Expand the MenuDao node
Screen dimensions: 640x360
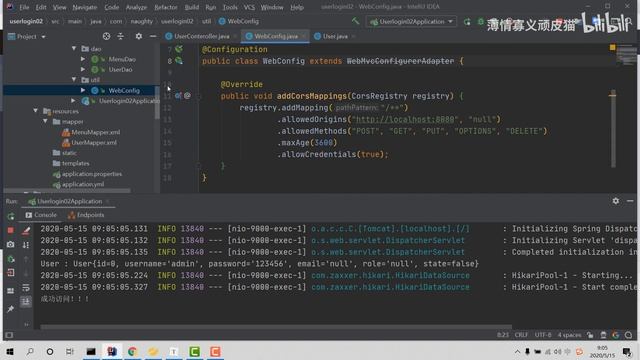point(83,59)
